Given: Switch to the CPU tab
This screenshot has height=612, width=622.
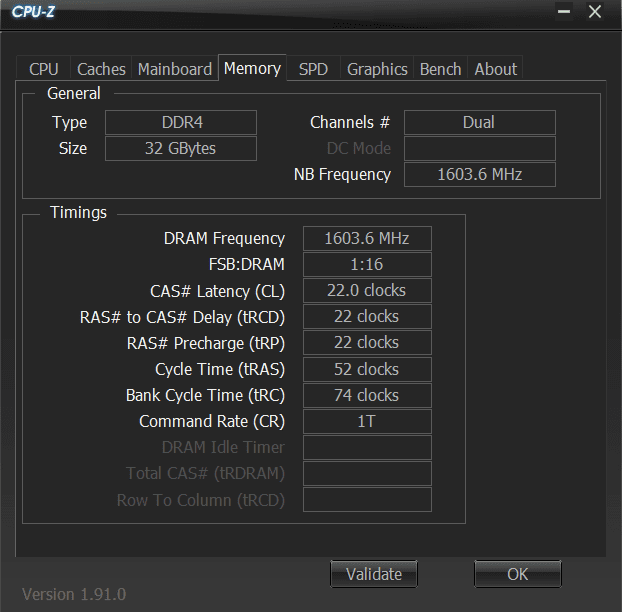Looking at the screenshot, I should point(44,69).
